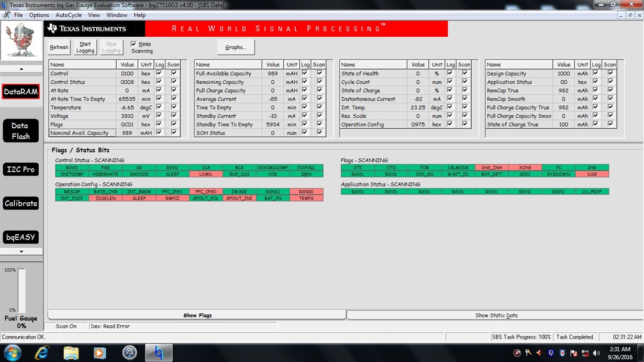Click the Fuel Gauge level bar
This screenshot has height=362, width=644.
[21, 290]
